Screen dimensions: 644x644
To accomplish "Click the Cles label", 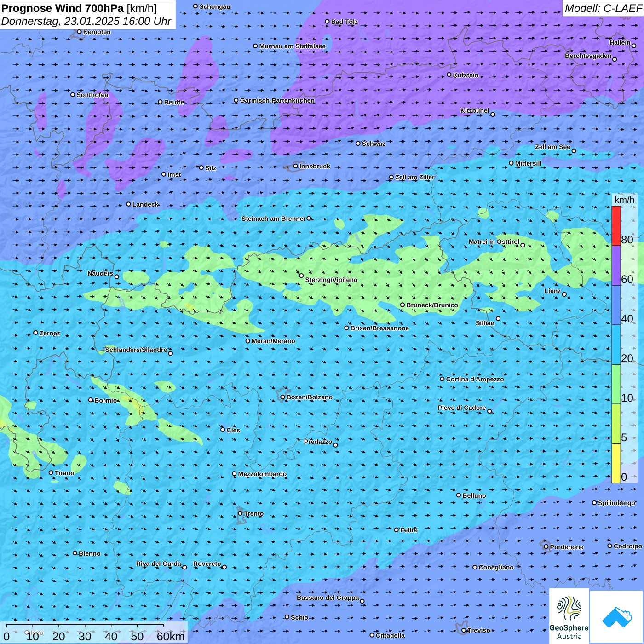I will (x=233, y=430).
